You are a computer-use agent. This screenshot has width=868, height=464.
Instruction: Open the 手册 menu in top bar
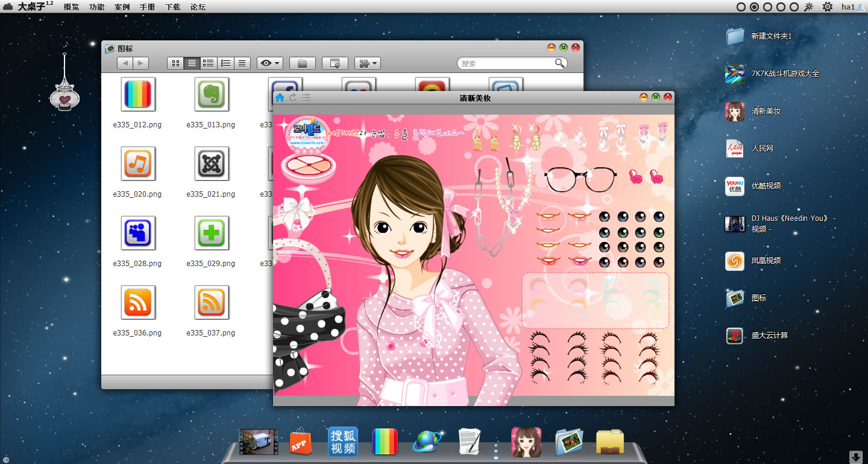pos(147,7)
